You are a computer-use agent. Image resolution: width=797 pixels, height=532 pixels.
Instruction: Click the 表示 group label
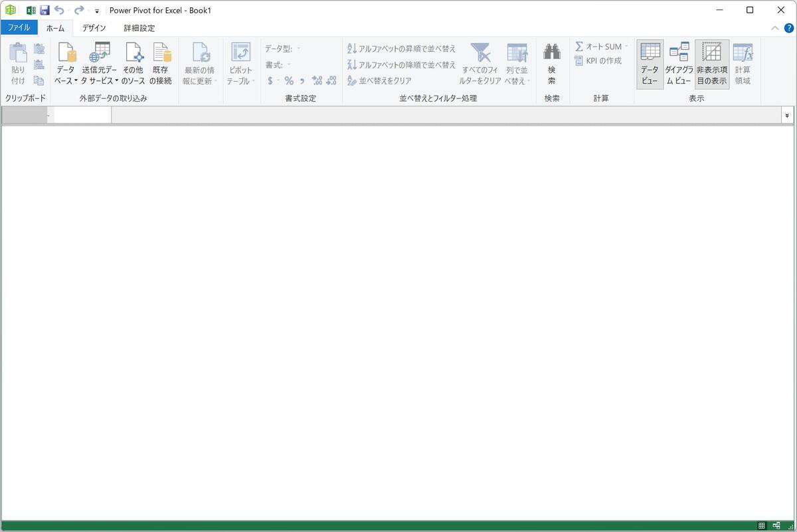click(697, 98)
